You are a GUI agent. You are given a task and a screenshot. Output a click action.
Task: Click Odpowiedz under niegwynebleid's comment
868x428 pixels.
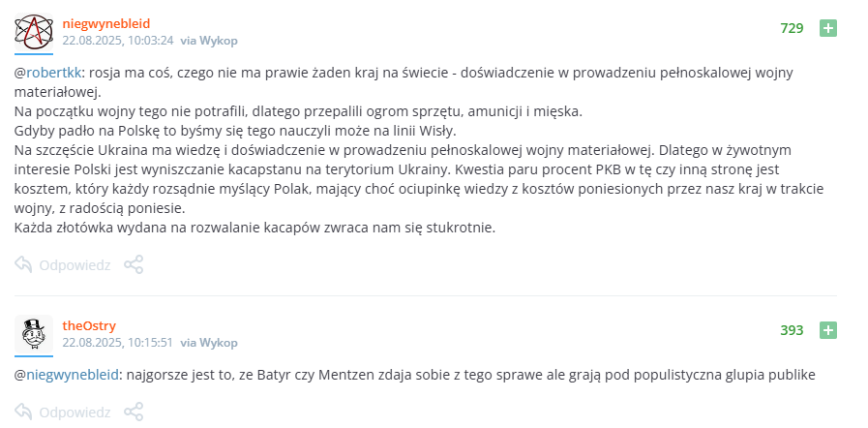pyautogui.click(x=75, y=264)
